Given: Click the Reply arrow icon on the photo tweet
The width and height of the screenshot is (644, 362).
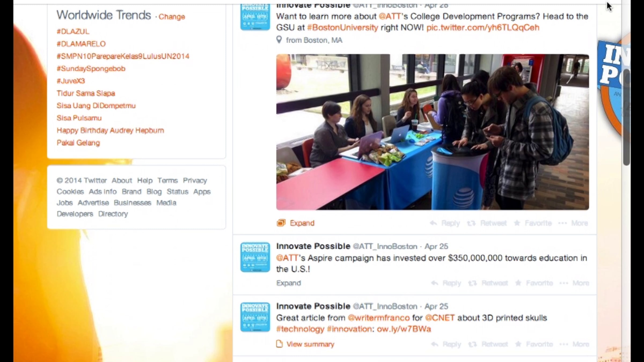Looking at the screenshot, I should [433, 223].
